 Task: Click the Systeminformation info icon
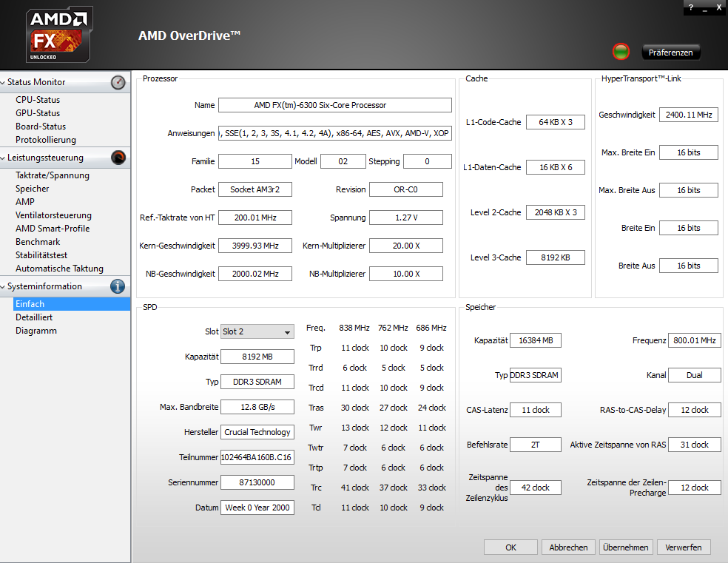click(x=118, y=286)
